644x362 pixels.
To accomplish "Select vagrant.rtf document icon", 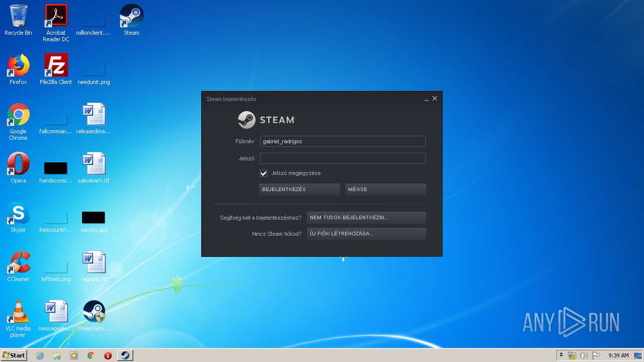I will [94, 266].
